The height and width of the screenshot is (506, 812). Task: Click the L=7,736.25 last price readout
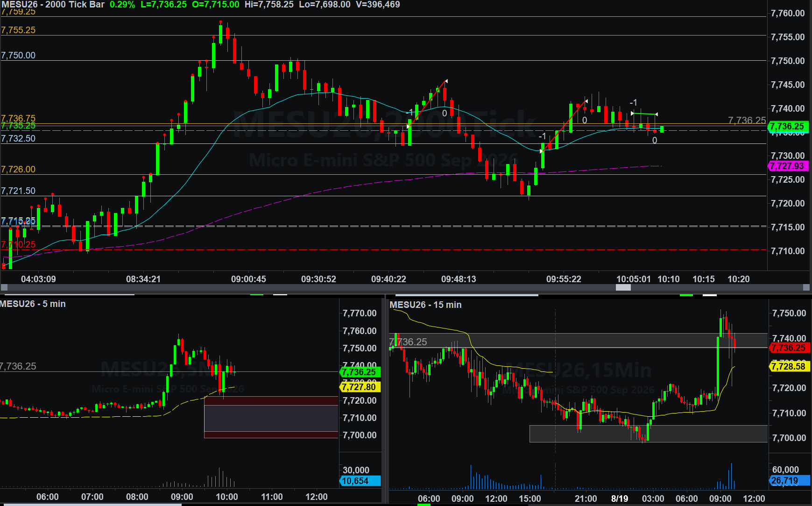click(x=163, y=5)
